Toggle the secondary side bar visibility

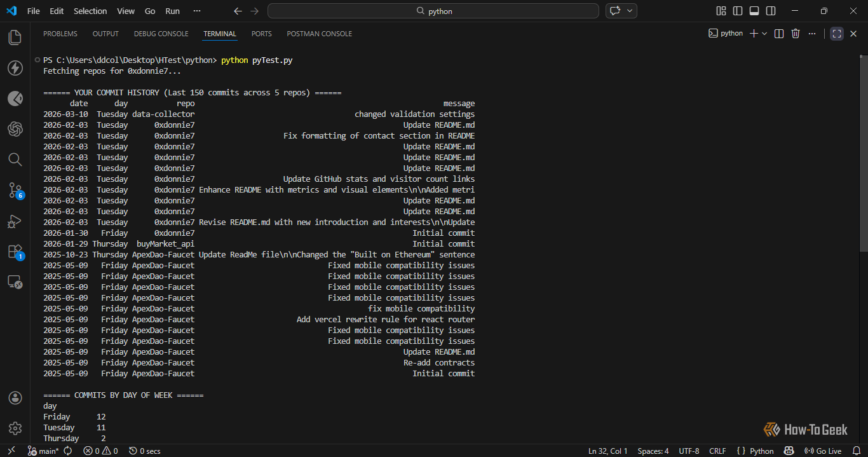click(771, 11)
